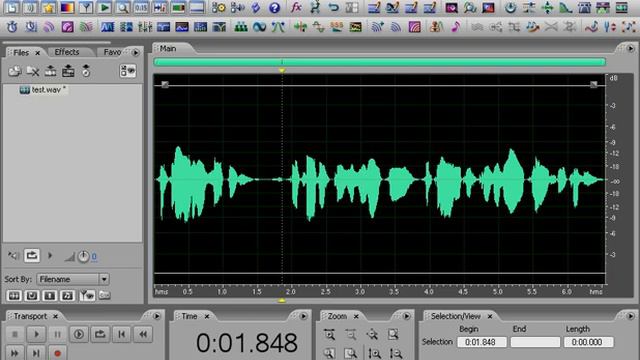
Task: Open the Favorites star toolbar icon
Action: [x=49, y=7]
